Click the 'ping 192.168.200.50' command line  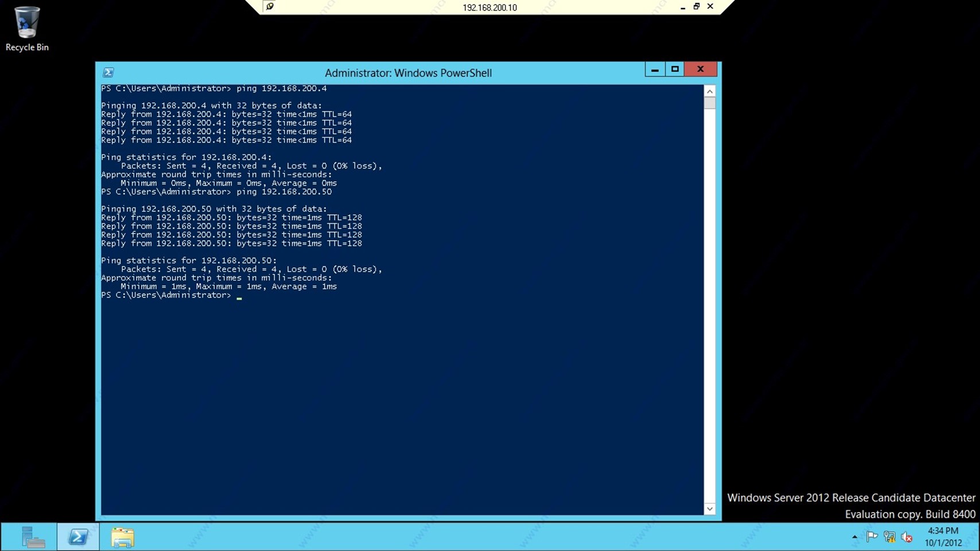pyautogui.click(x=216, y=192)
